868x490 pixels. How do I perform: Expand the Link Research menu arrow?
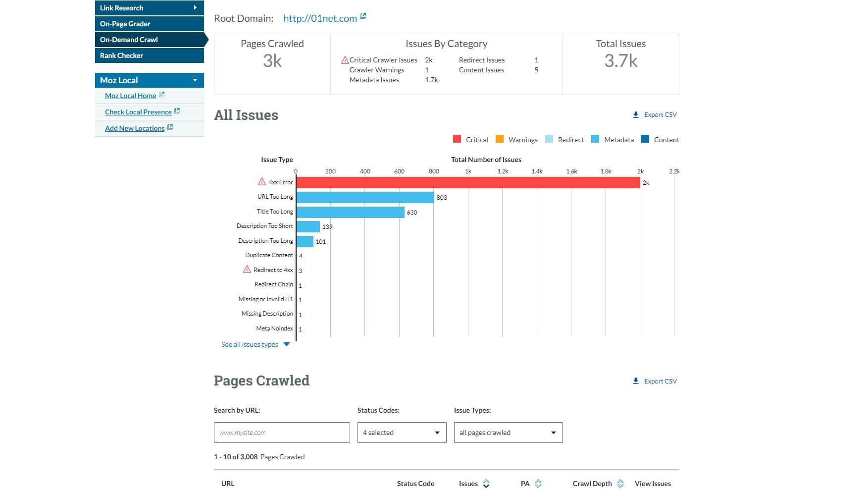(195, 7)
